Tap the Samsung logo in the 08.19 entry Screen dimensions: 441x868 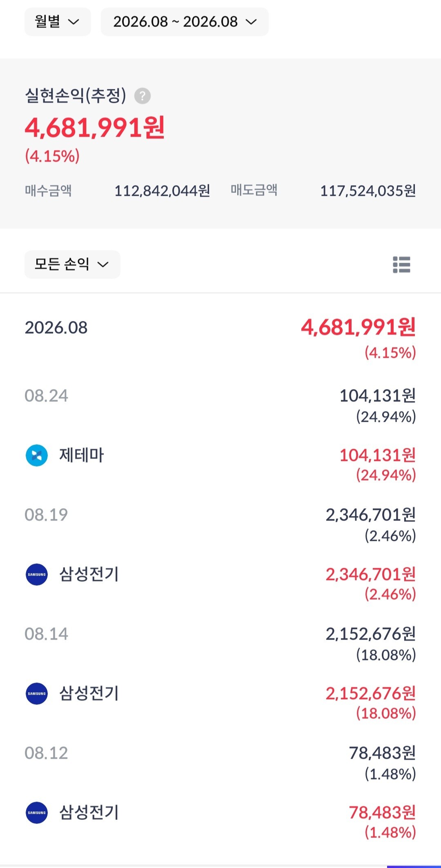(37, 574)
